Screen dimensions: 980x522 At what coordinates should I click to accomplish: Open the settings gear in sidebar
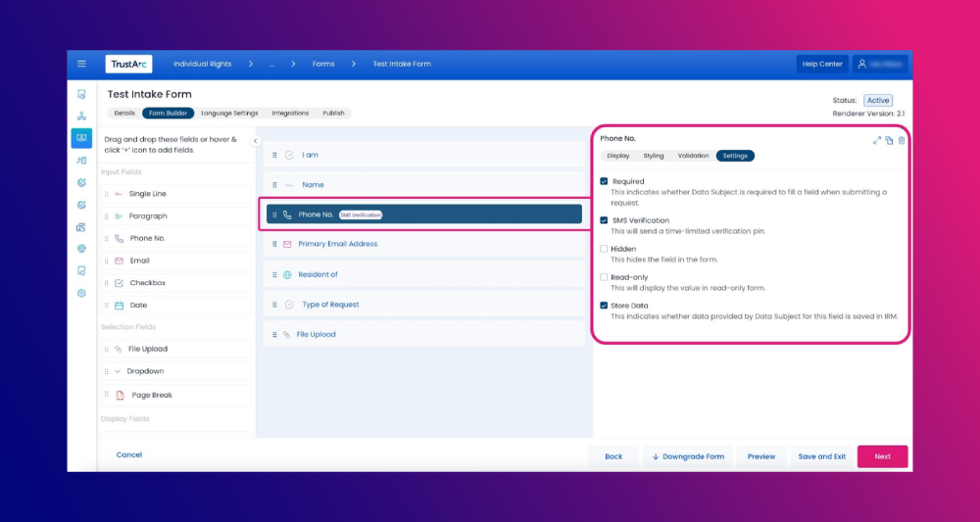click(x=81, y=293)
